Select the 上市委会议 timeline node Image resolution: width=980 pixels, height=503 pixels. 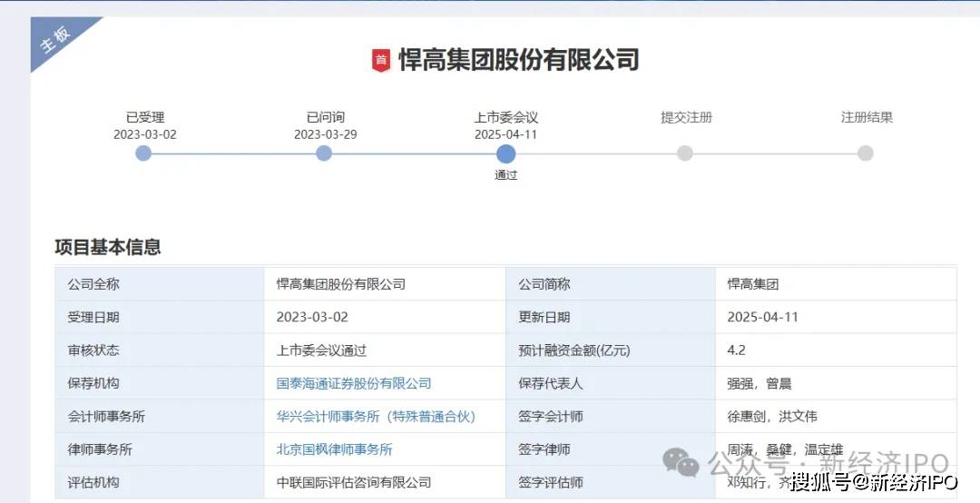pyautogui.click(x=505, y=154)
